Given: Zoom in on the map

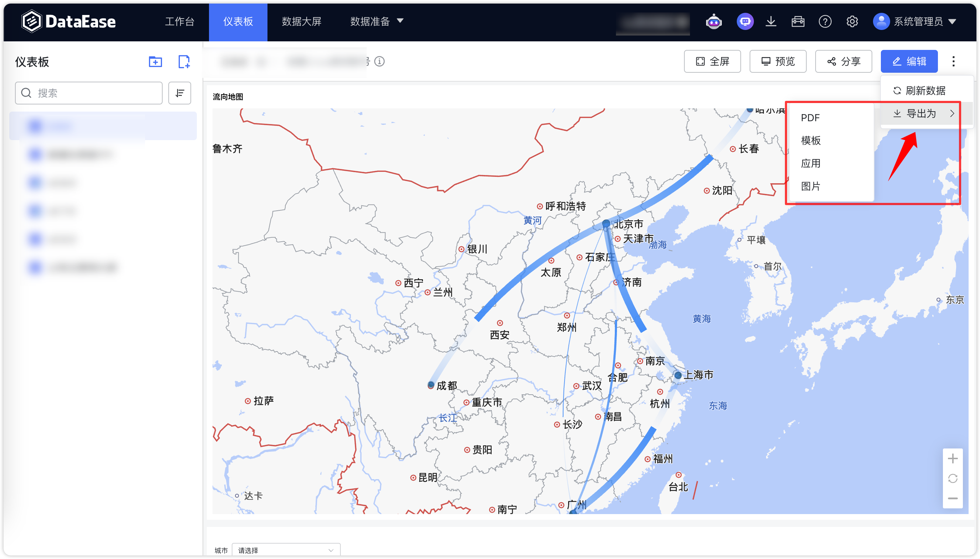Looking at the screenshot, I should (953, 458).
